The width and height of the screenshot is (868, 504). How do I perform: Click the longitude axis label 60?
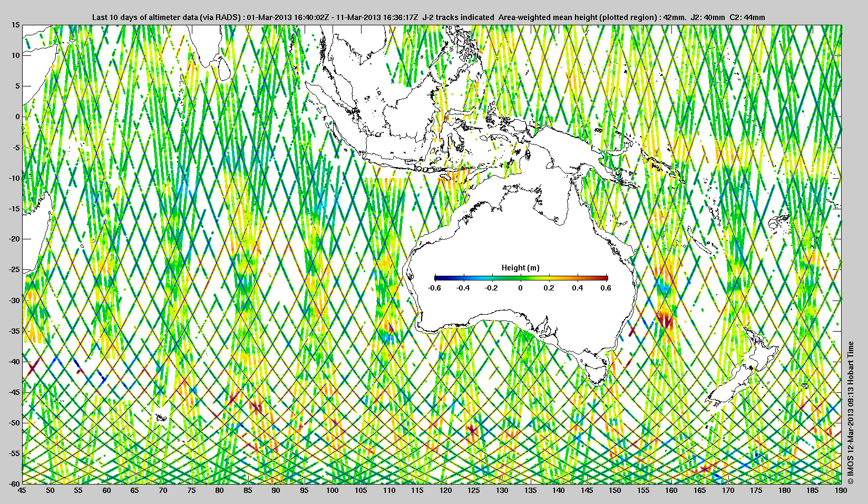point(106,490)
